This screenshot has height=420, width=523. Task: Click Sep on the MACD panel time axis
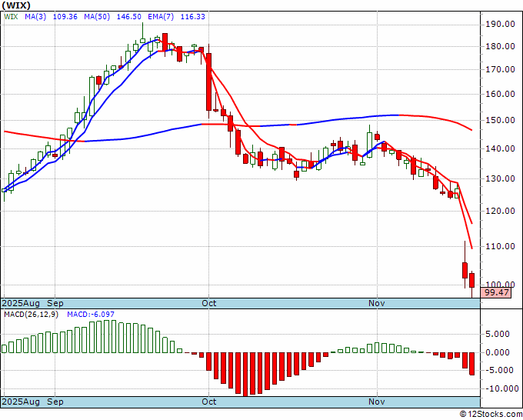[55, 402]
